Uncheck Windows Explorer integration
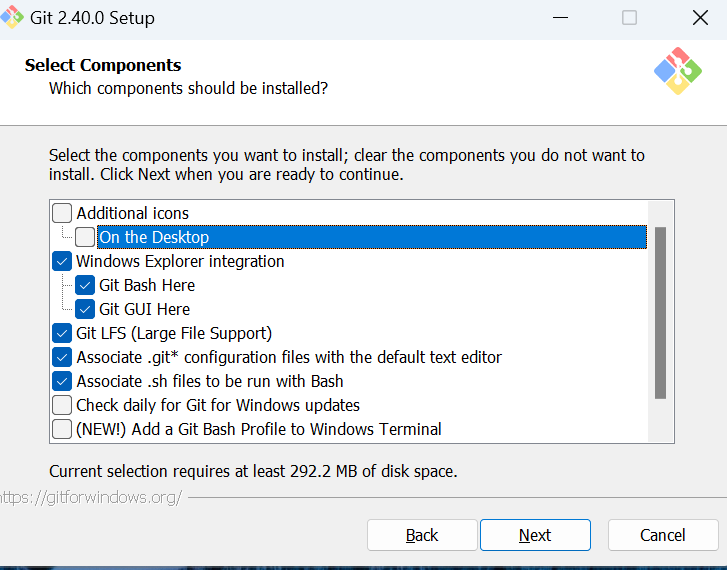The image size is (727, 570). click(62, 261)
